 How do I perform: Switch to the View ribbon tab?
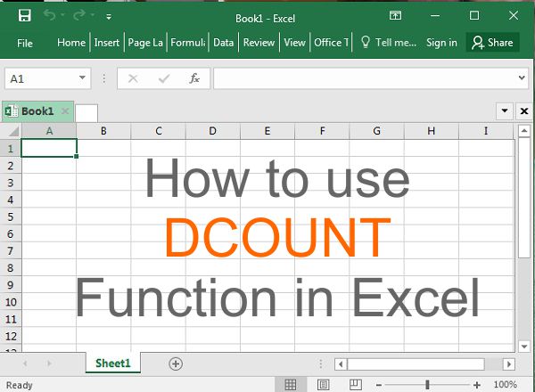coord(294,43)
